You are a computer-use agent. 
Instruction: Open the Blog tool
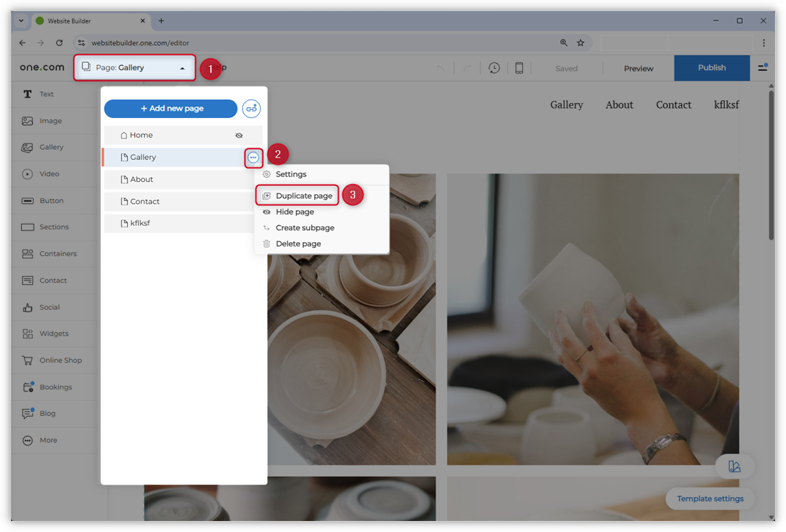point(48,413)
